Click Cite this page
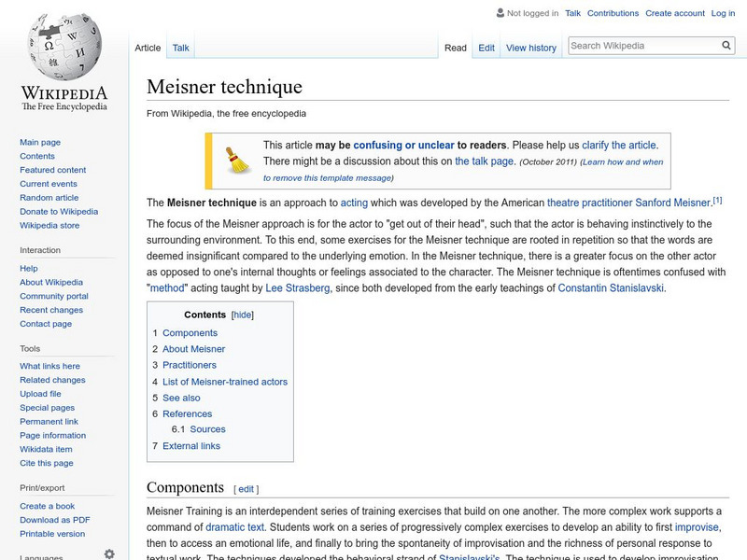Viewport: 747px width, 560px height. click(46, 462)
